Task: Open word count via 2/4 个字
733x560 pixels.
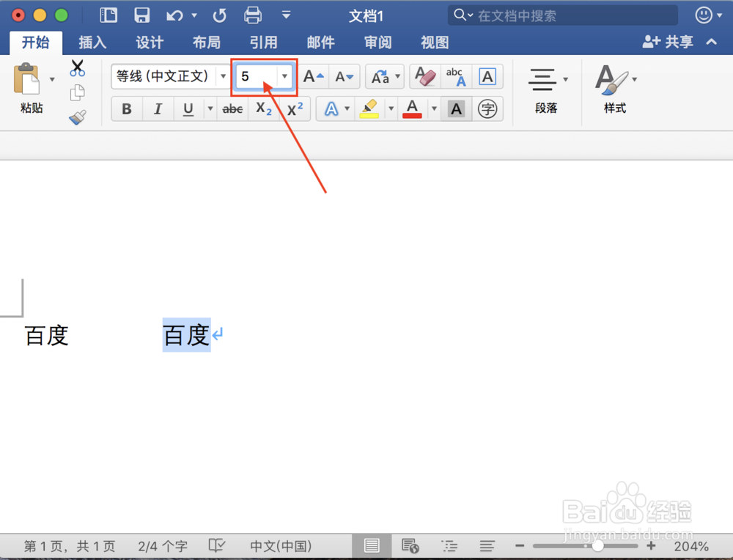Action: [x=162, y=545]
